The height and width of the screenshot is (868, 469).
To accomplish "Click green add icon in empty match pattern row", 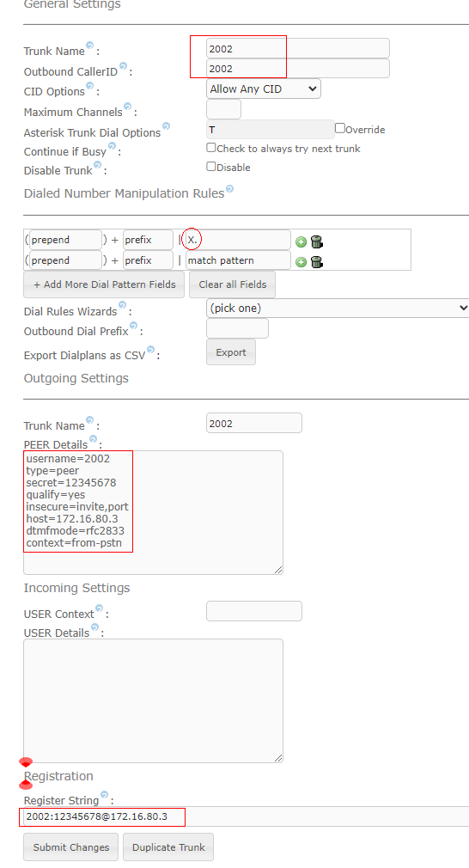I will point(301,262).
